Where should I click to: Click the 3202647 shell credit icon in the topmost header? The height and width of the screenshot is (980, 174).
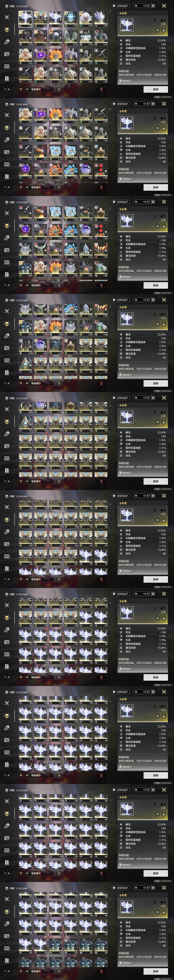114,6
